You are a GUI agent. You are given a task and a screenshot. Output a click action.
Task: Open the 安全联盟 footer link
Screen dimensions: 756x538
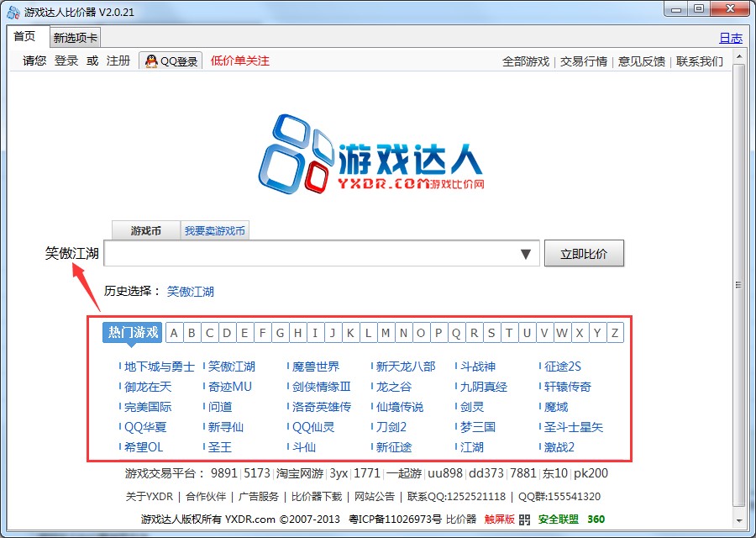(x=559, y=520)
